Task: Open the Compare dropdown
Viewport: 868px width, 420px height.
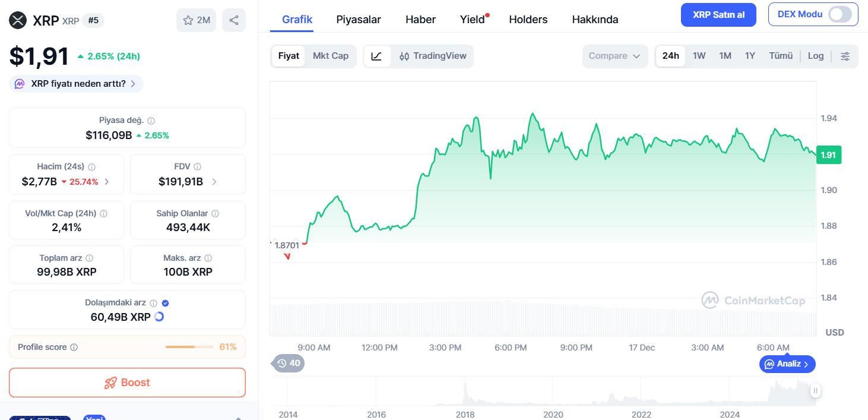Action: (x=615, y=56)
